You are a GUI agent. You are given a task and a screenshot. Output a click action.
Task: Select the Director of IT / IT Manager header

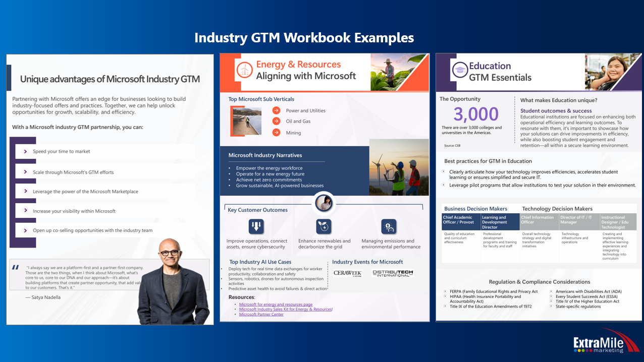point(579,222)
